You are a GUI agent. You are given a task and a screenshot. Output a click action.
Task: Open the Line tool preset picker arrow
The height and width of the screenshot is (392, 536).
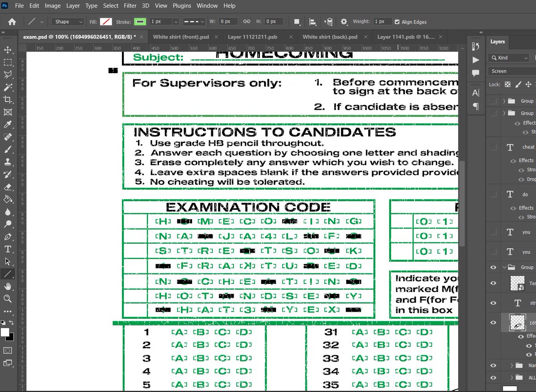tap(42, 22)
